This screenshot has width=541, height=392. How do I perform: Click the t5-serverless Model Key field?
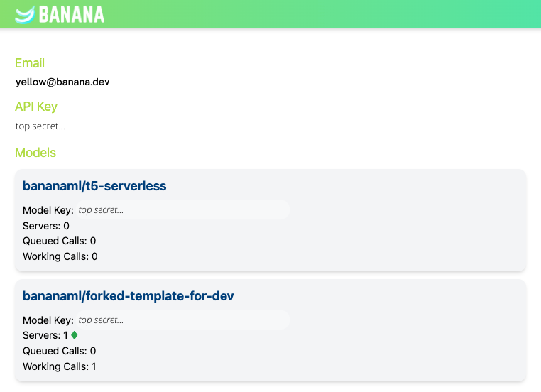[x=182, y=210]
